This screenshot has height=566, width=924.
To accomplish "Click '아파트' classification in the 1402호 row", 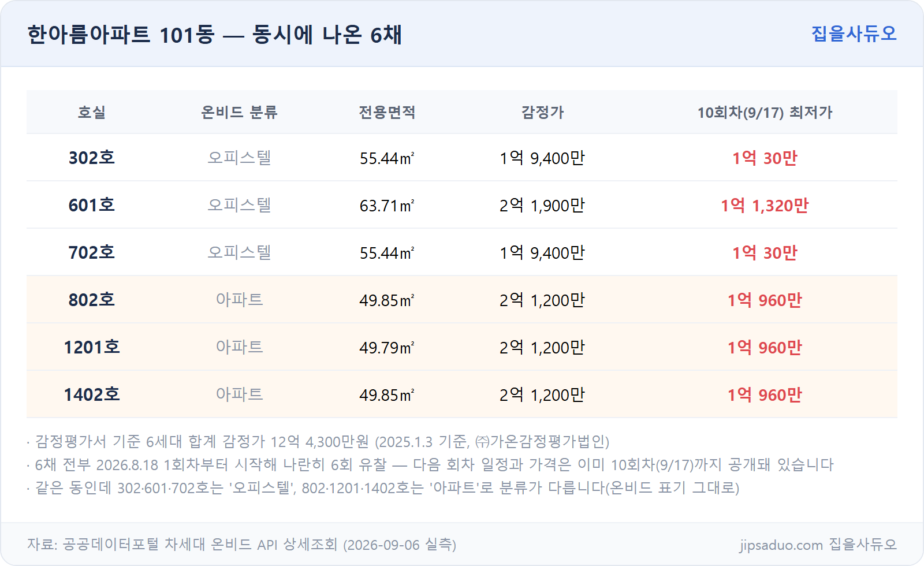I will (239, 394).
